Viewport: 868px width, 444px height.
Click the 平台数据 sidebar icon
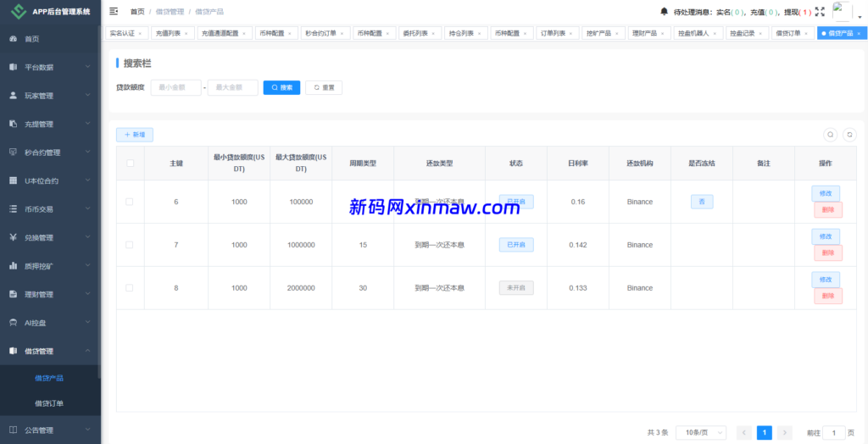[x=14, y=67]
